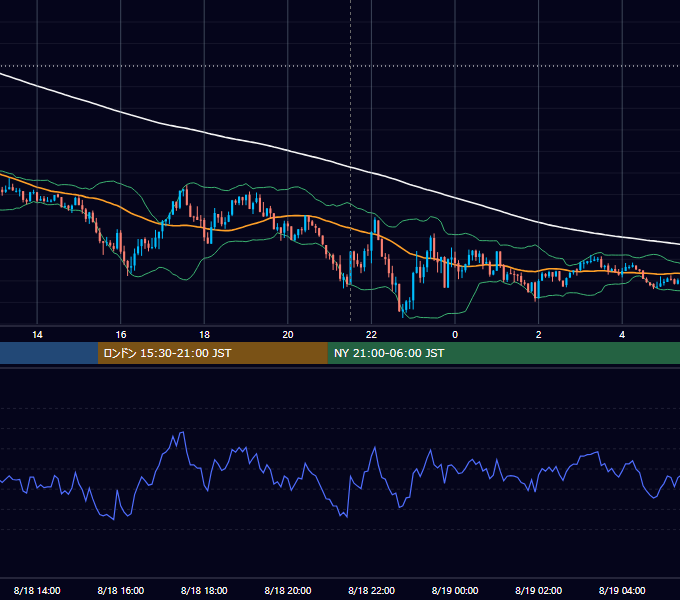Click the 18 hour label on the time axis
Screen dimensions: 680x600
point(204,335)
